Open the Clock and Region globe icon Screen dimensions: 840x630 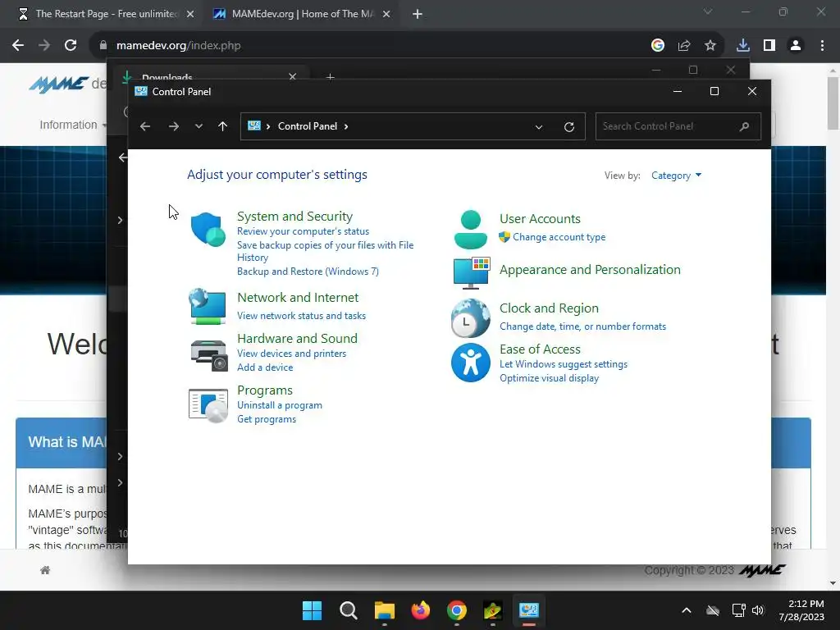tap(470, 317)
